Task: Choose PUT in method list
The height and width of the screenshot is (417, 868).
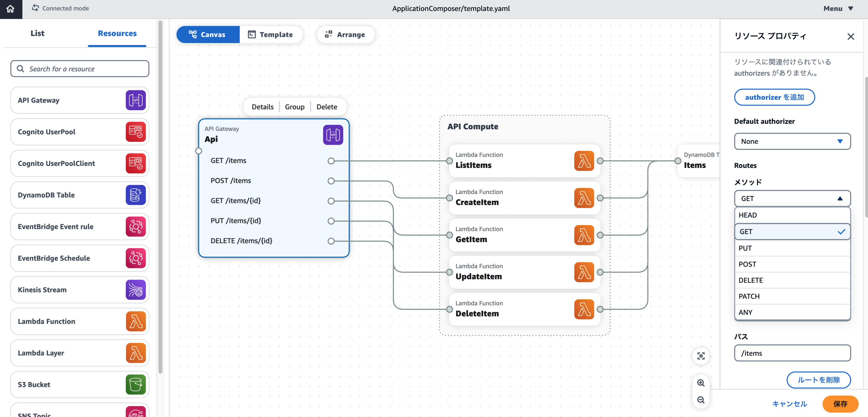Action: [x=792, y=248]
